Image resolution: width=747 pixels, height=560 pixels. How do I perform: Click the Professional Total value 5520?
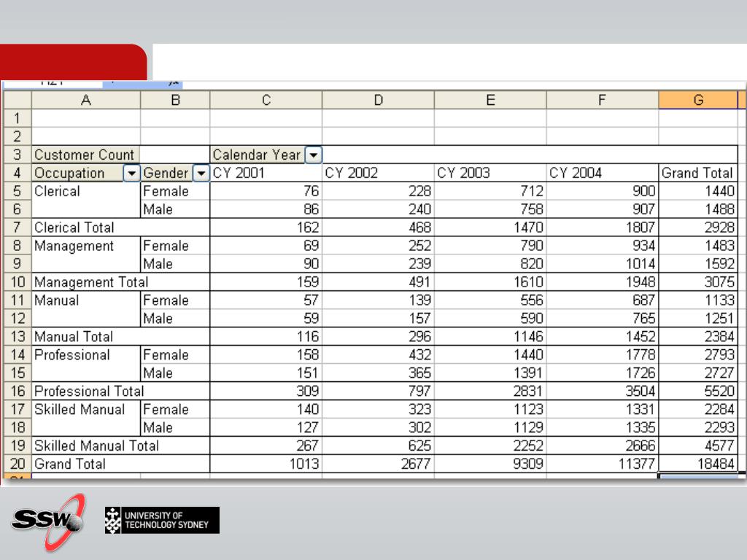pos(698,391)
